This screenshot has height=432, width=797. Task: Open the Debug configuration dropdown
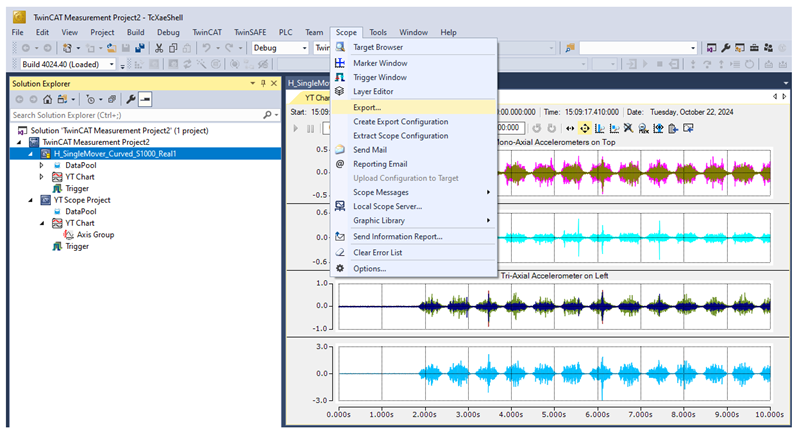click(x=303, y=47)
